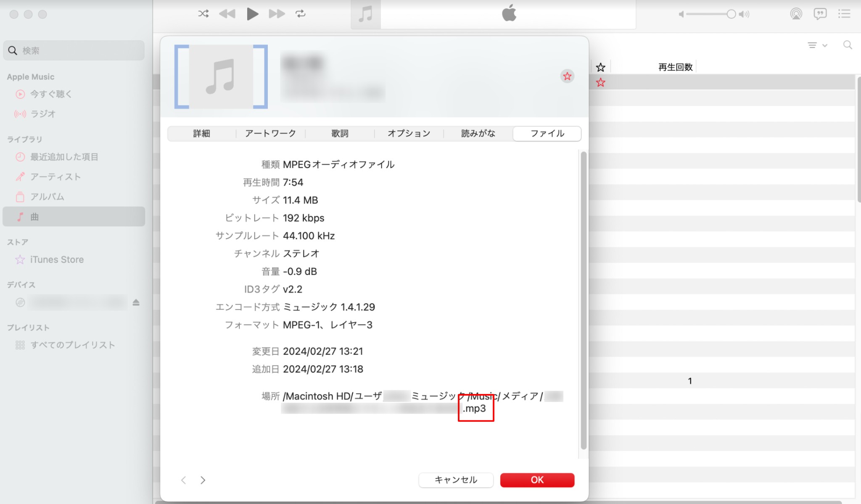
Task: Click the album artwork placeholder
Action: (x=221, y=76)
